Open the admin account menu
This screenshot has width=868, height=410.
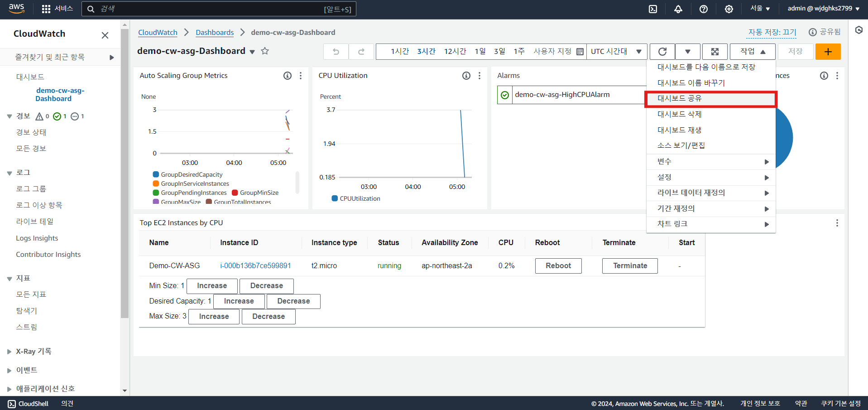click(824, 9)
